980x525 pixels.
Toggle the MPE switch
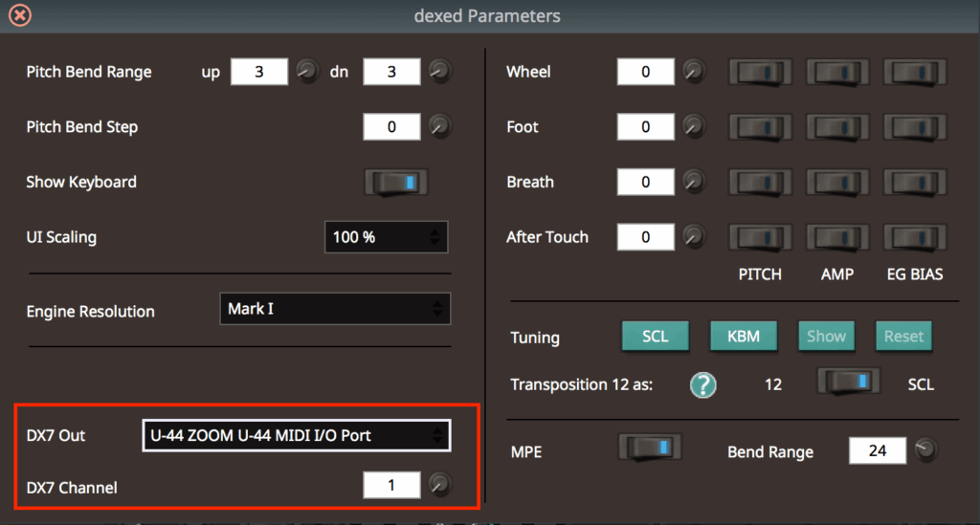click(651, 448)
